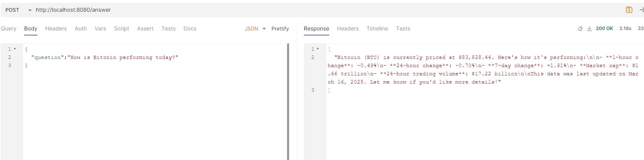644x160 pixels.
Task: Click the request body editor scrollbar
Action: click(x=288, y=101)
